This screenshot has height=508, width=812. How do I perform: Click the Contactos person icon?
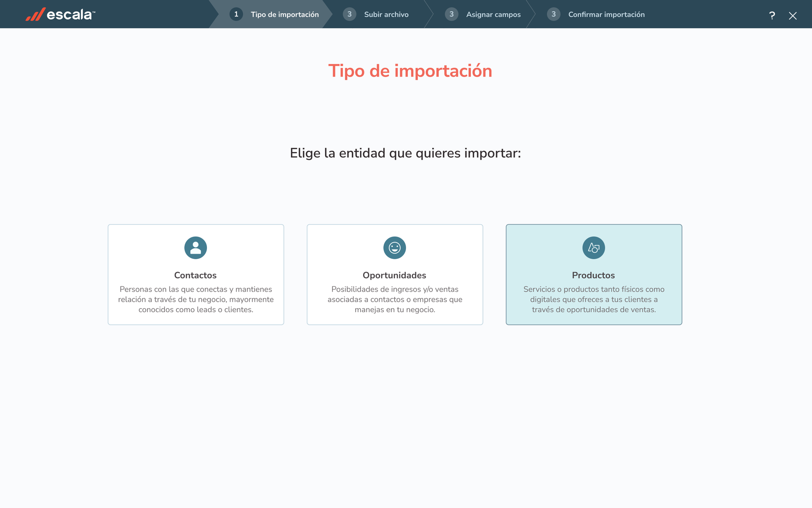tap(196, 248)
